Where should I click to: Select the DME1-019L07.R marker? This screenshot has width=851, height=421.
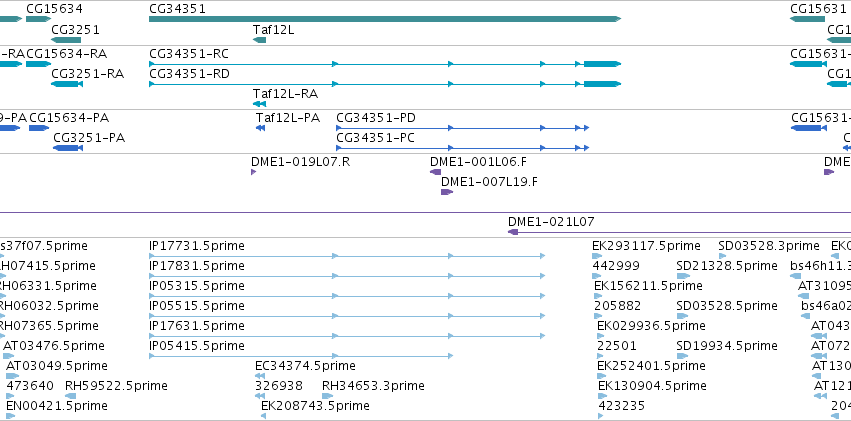coord(253,172)
